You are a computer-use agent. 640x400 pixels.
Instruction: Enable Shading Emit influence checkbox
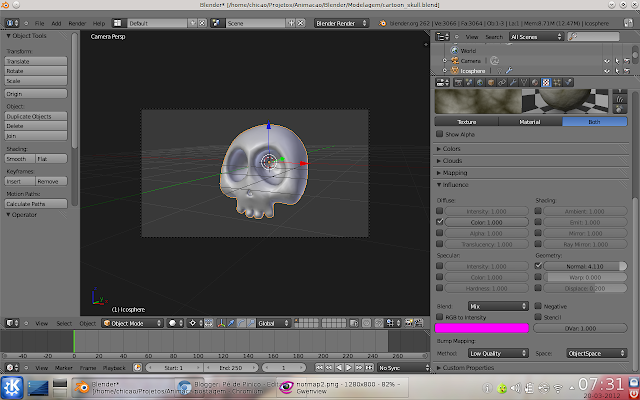538,222
